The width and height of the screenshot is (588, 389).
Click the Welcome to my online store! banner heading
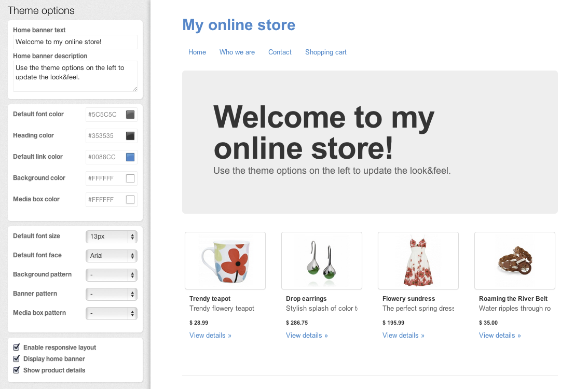(324, 133)
